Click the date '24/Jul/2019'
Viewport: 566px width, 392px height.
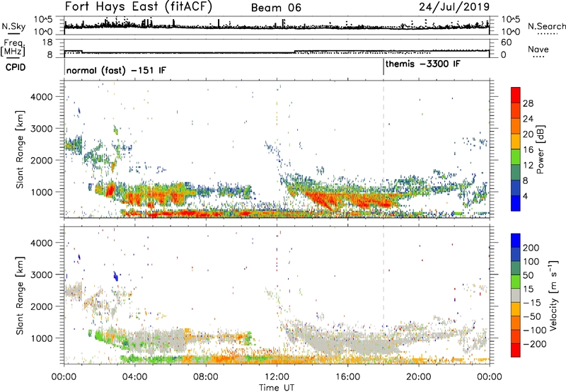coord(454,6)
